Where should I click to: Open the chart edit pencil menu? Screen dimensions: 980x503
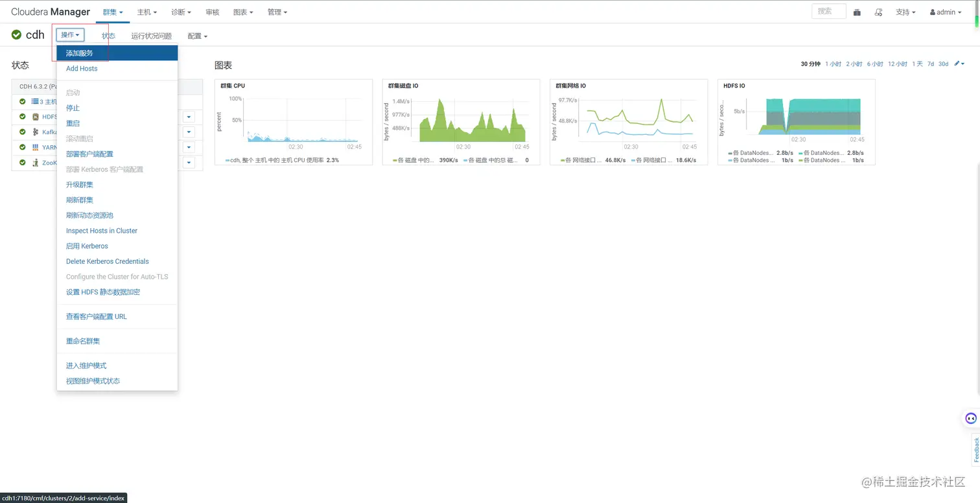[x=959, y=64]
